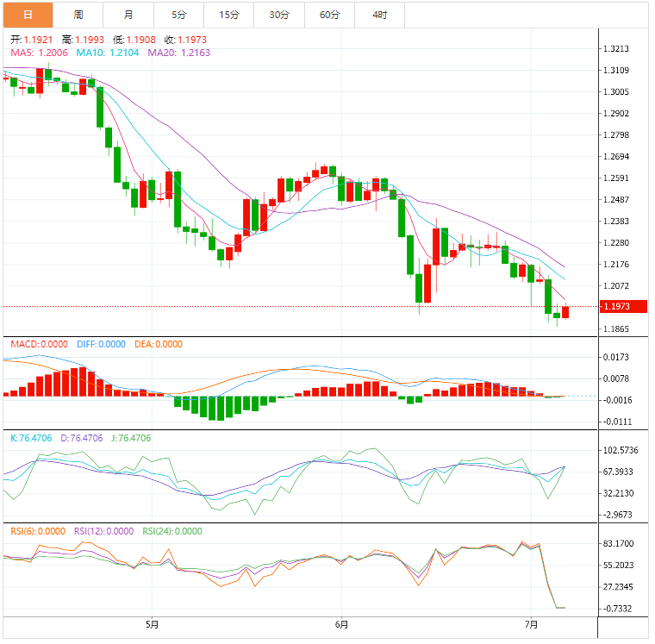Switch to the 周 weekly tab
The height and width of the screenshot is (644, 655).
click(78, 15)
